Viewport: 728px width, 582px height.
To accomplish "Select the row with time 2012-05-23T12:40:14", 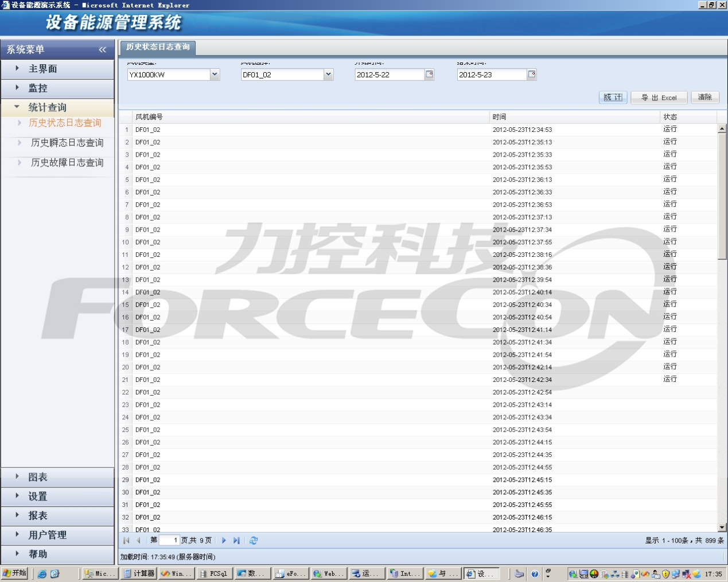I will pyautogui.click(x=418, y=292).
